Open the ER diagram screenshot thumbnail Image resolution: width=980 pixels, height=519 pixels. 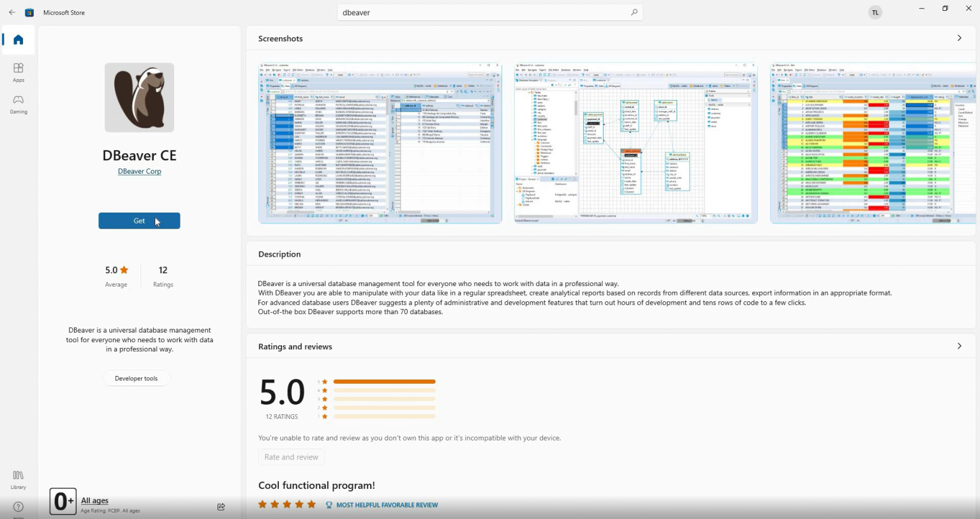click(635, 143)
